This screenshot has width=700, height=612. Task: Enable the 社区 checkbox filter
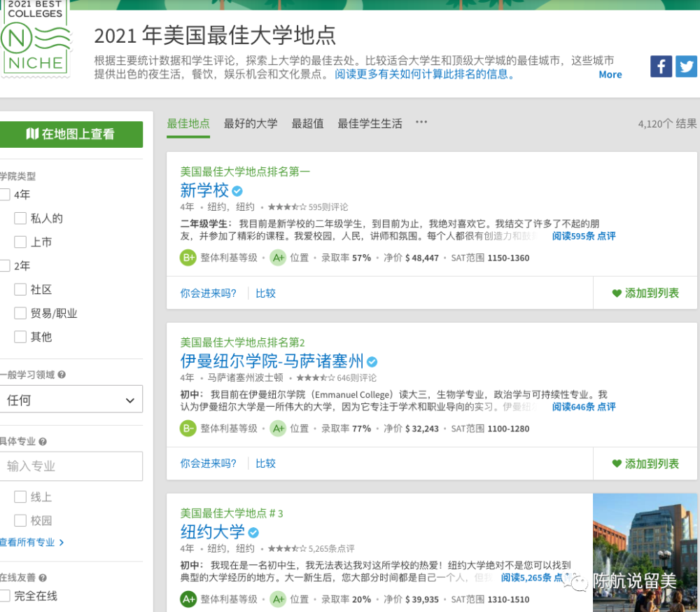point(20,290)
